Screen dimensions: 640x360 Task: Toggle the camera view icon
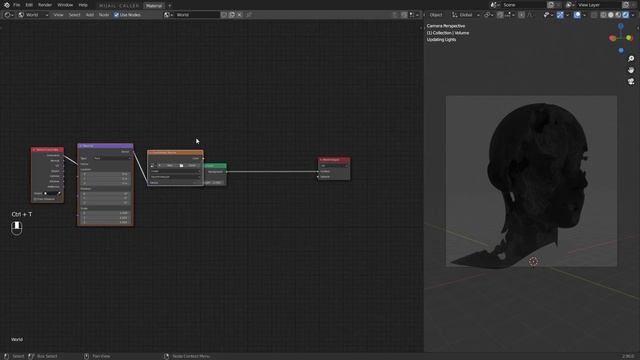coord(631,82)
